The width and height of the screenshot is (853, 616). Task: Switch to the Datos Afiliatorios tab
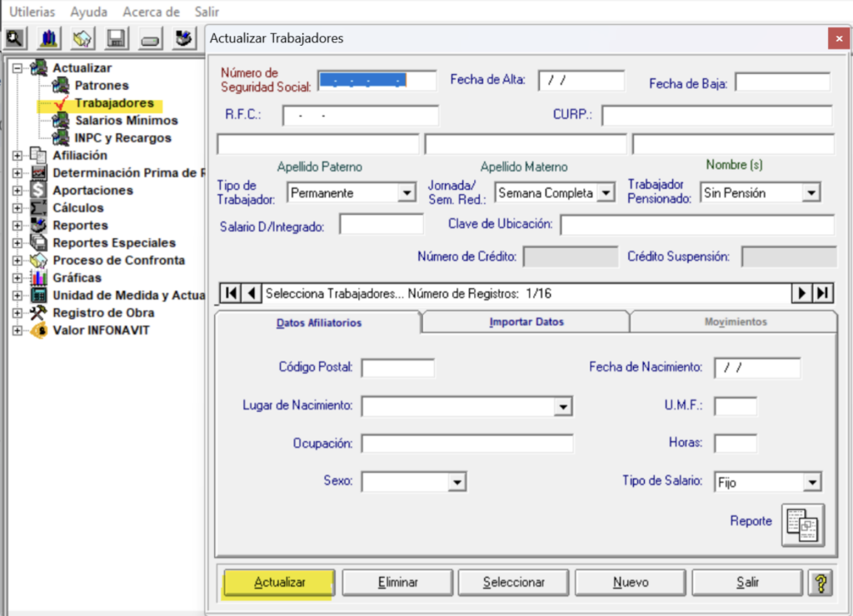tap(319, 323)
